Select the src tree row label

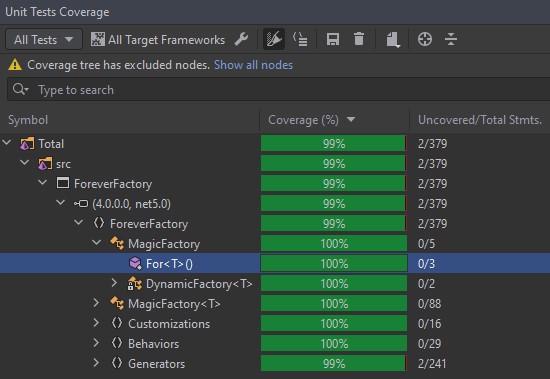(x=63, y=164)
